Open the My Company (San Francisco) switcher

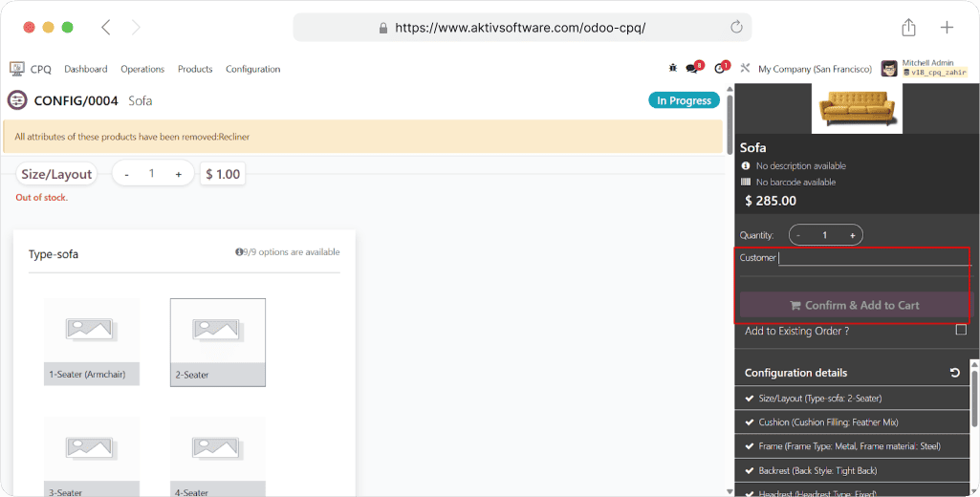(815, 69)
